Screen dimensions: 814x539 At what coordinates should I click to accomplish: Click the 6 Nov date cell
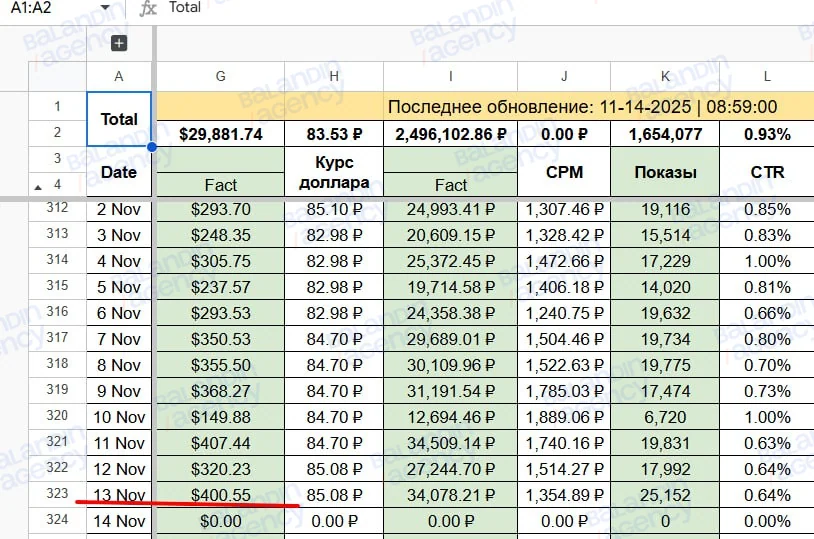coord(119,313)
